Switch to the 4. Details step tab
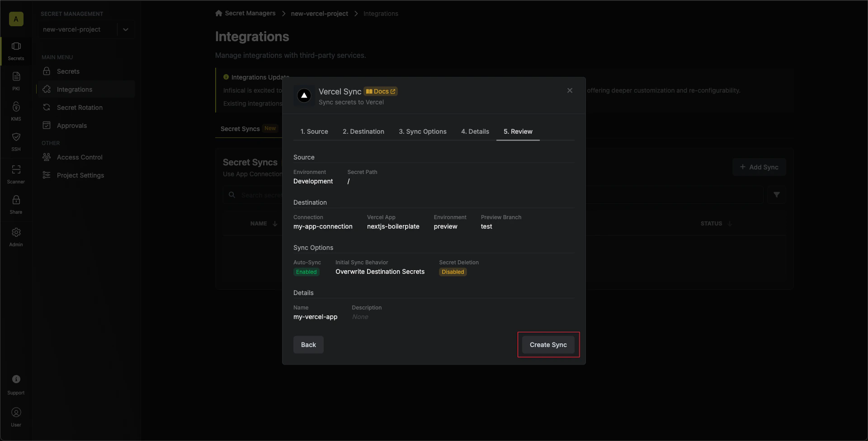This screenshot has height=441, width=868. point(475,131)
